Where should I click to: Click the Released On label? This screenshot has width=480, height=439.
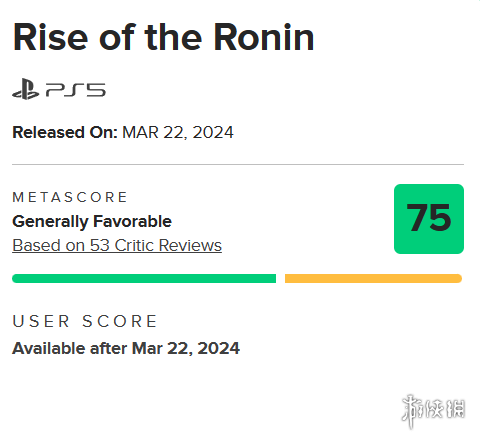[x=65, y=132]
